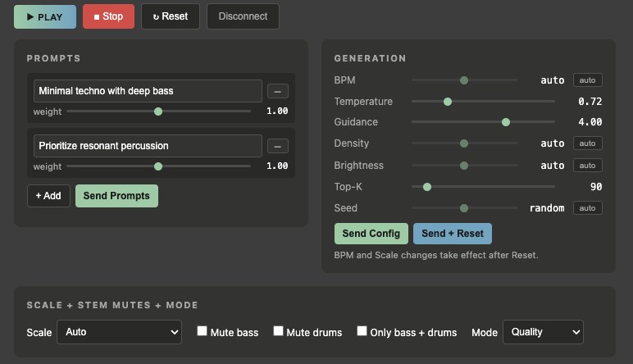This screenshot has height=364, width=633.
Task: Move the Density slider handle
Action: pyautogui.click(x=464, y=143)
